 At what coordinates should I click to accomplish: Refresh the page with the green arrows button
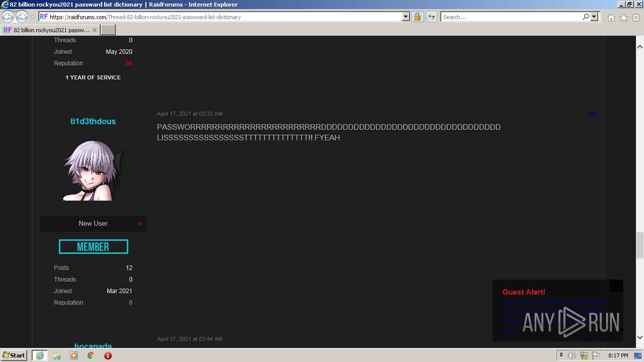431,17
